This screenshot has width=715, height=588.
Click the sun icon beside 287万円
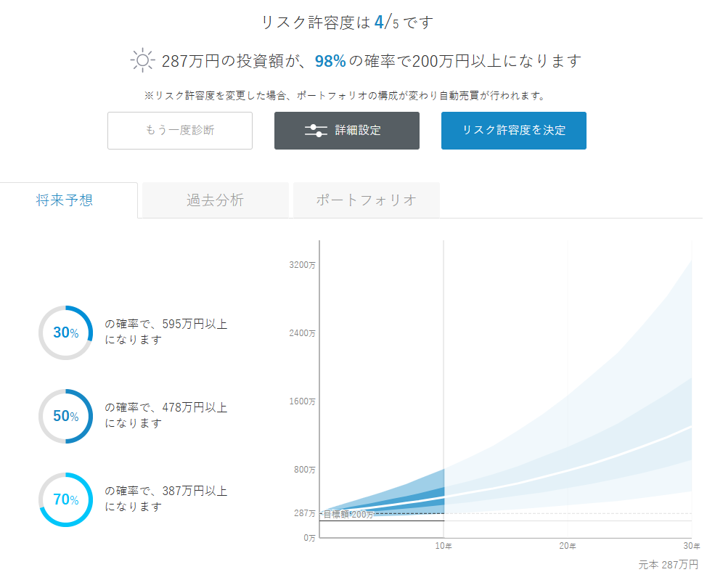(142, 60)
